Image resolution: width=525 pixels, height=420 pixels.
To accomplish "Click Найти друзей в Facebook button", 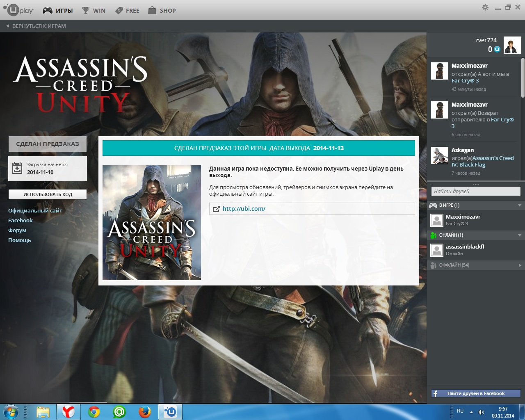I will 476,393.
